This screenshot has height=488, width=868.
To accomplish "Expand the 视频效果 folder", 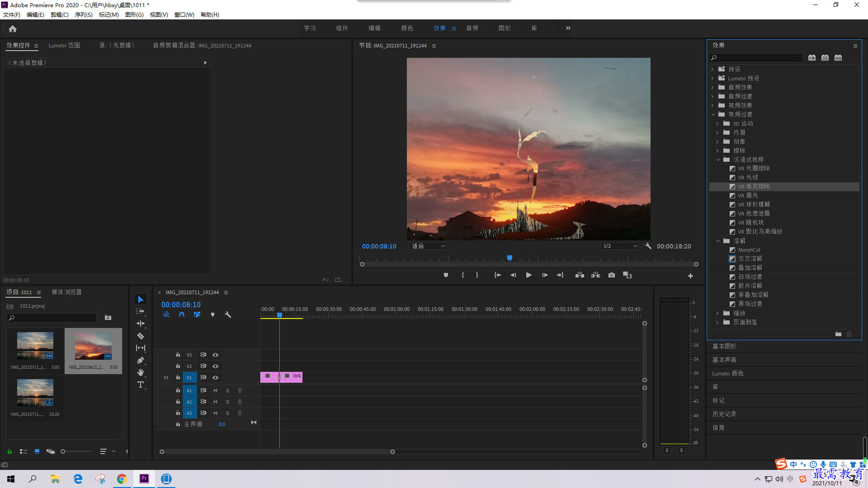I will [x=712, y=105].
